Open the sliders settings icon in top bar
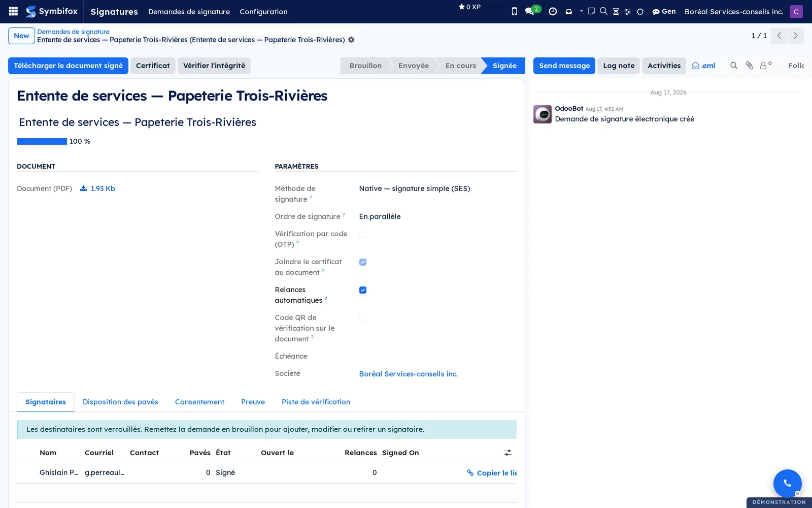Viewport: 812px width, 508px height. tap(628, 11)
